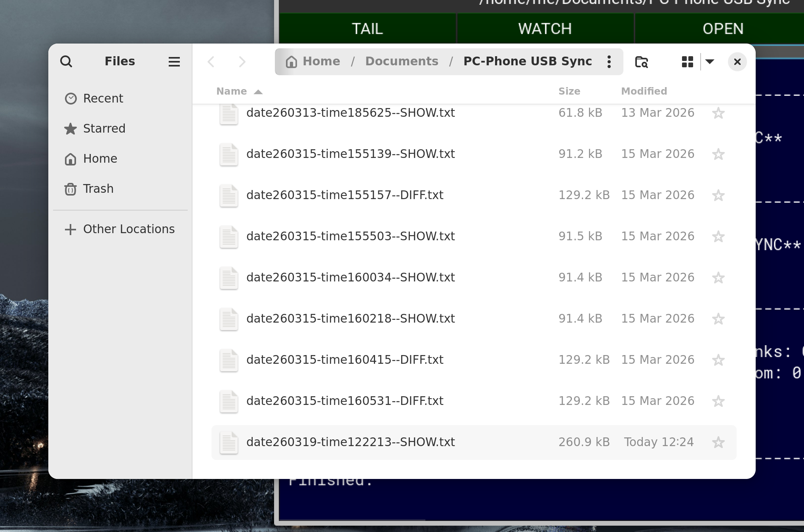Go to Documents in the path bar

[402, 61]
